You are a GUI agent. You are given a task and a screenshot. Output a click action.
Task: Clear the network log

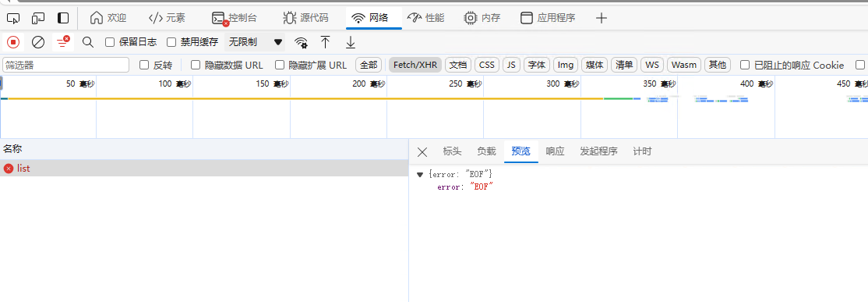(x=38, y=42)
